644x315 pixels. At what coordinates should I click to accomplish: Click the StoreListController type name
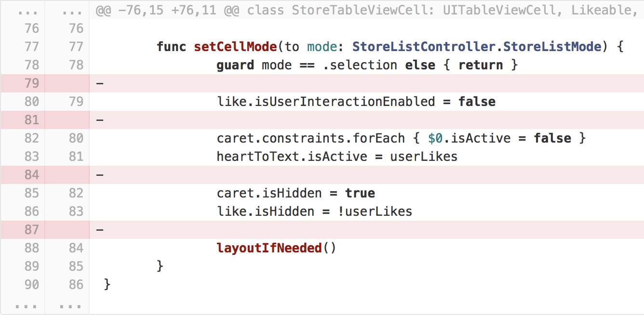[424, 47]
